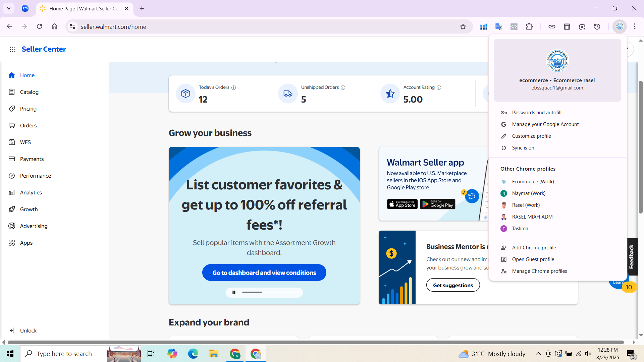Click the Chrome profile avatar button
Viewport: 644px width, 362px height.
(620, 26)
